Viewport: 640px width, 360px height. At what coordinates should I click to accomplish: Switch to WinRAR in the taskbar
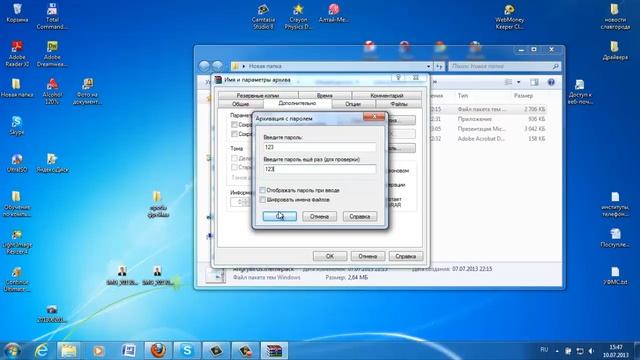274,350
